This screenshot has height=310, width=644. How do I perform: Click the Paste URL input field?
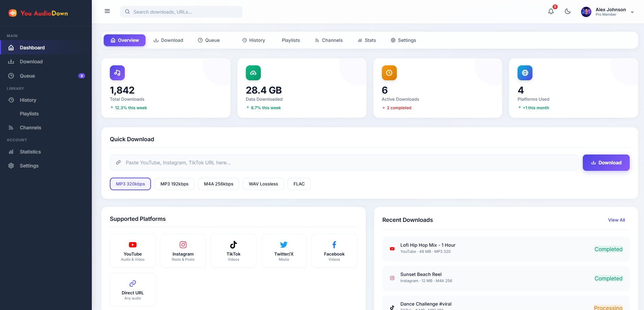pos(344,163)
